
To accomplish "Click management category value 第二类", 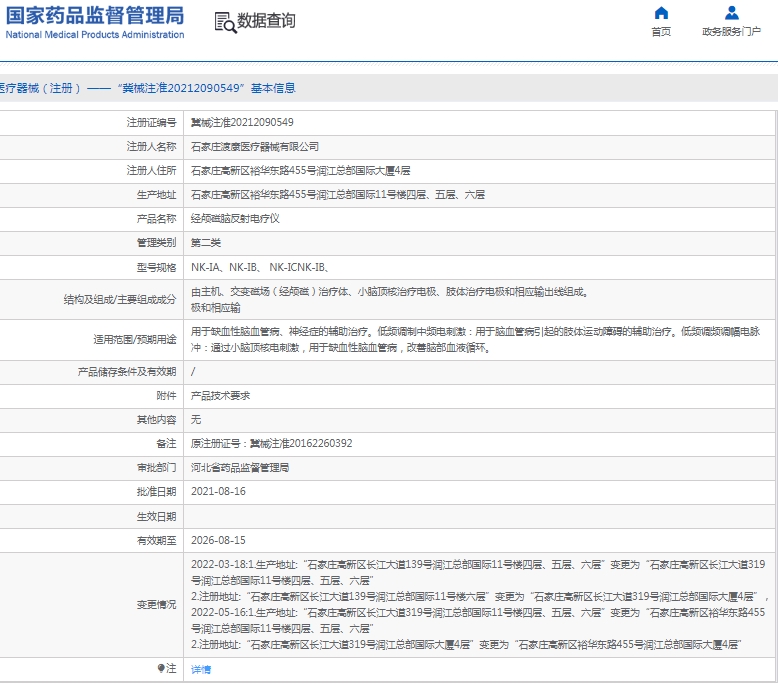I will tap(206, 243).
